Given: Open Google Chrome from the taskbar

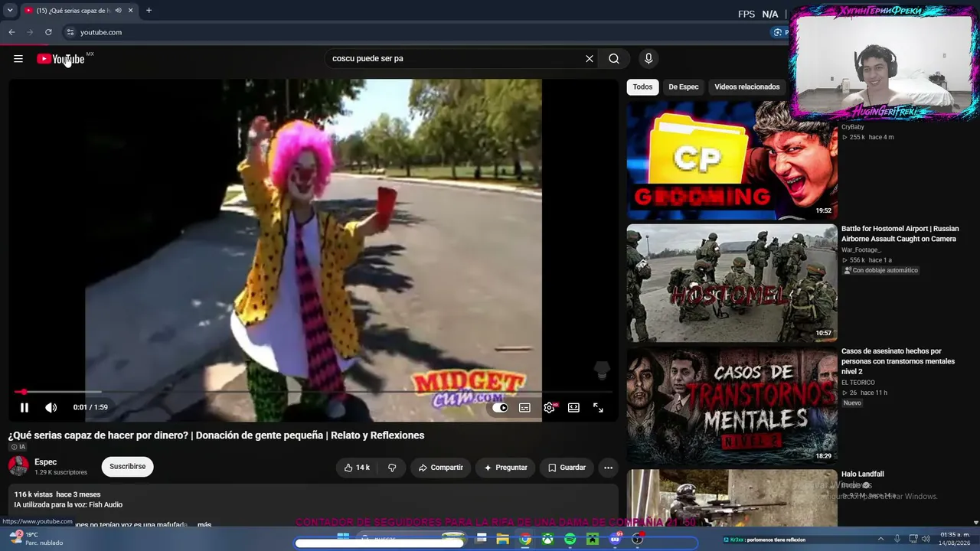Looking at the screenshot, I should pos(525,540).
